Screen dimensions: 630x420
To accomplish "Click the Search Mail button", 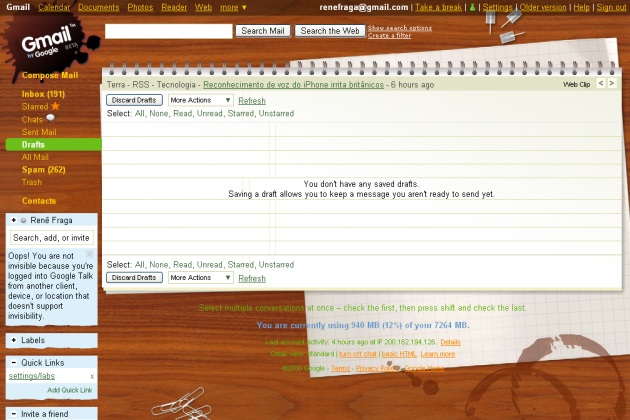I will point(263,31).
